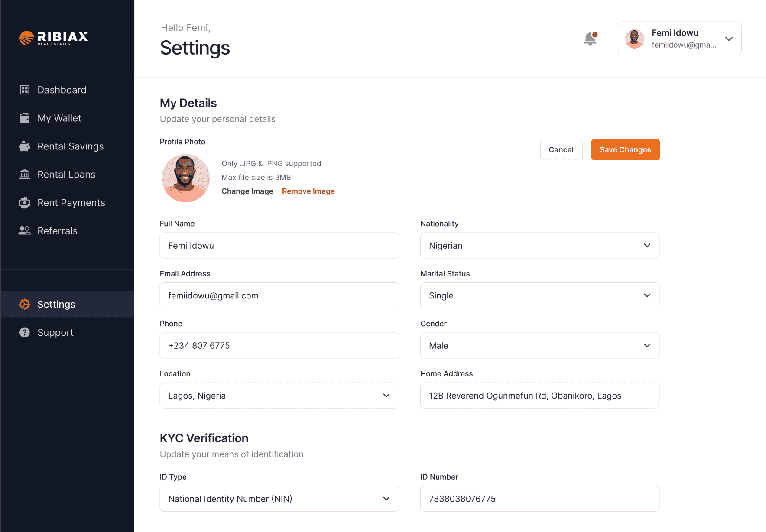The image size is (766, 532).
Task: Click the Dashboard grid icon
Action: 25,90
